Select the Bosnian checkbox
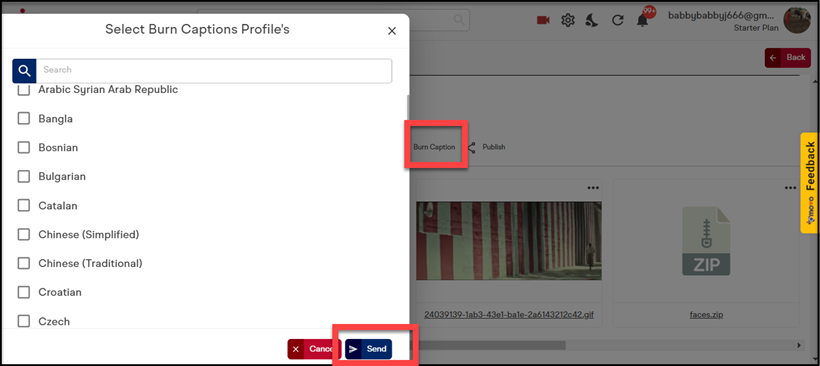This screenshot has height=366, width=820. pos(24,147)
